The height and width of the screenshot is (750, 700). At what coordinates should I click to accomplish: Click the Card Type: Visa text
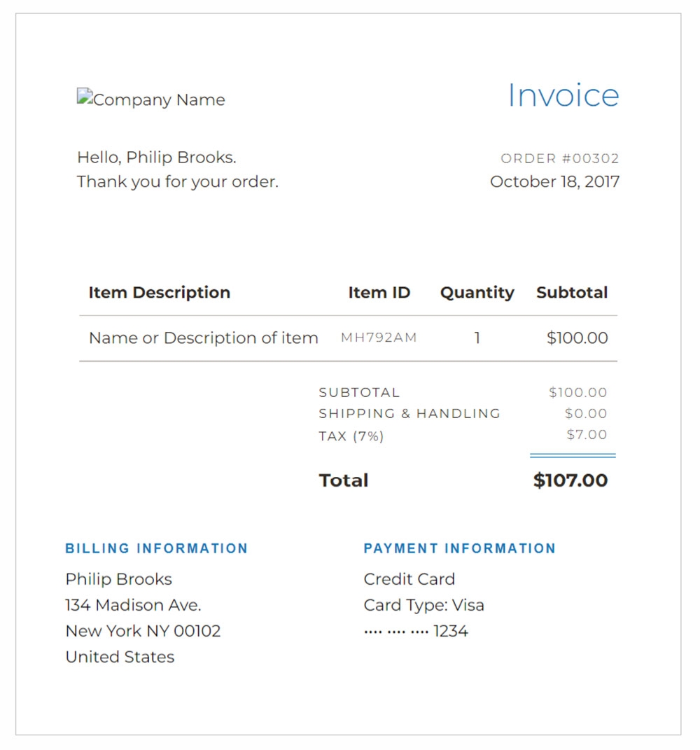(423, 605)
